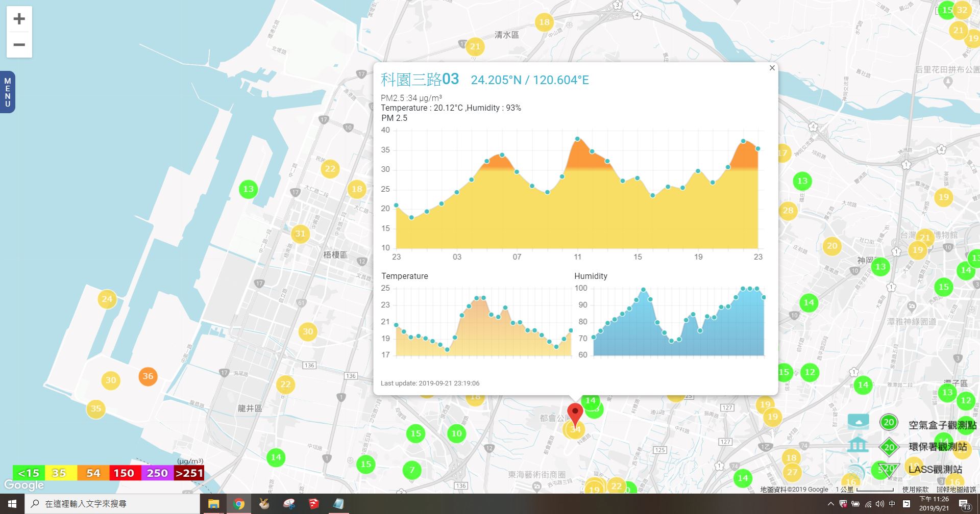Click the security shield tray icon
Viewport: 980px width, 514px height.
(x=843, y=504)
